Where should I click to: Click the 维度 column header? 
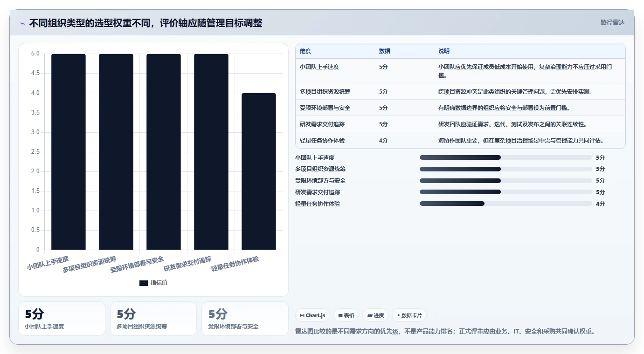click(x=305, y=51)
